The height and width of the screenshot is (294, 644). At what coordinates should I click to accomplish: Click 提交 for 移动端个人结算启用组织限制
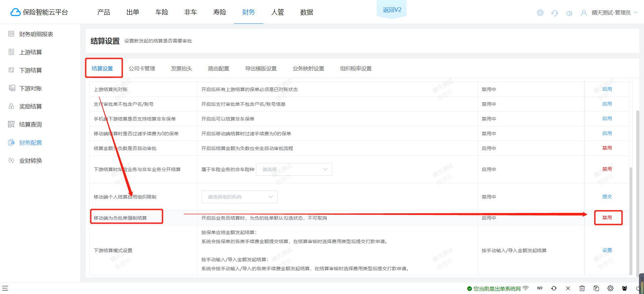click(607, 197)
